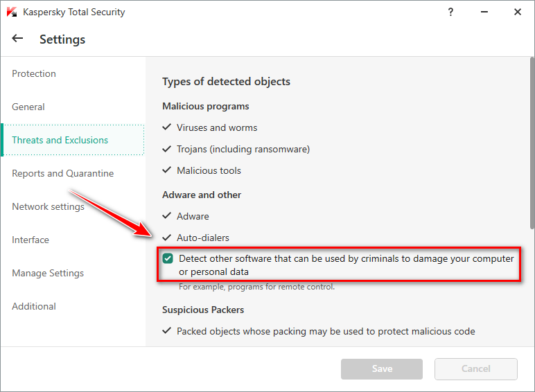Open Network settings section
The width and height of the screenshot is (535, 392).
48,206
